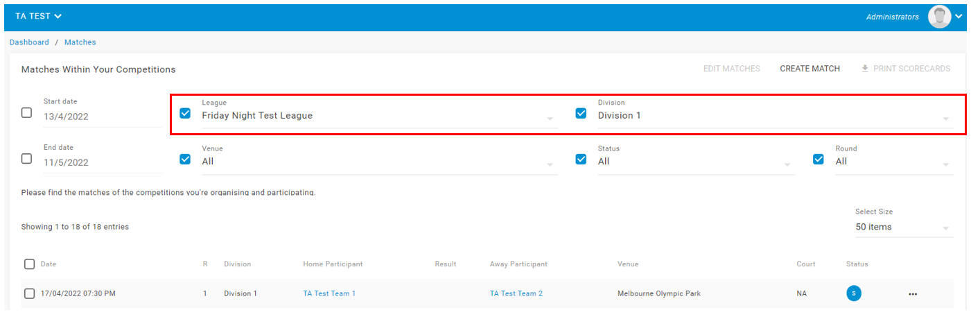Open the three-dot row actions menu
The height and width of the screenshot is (317, 980).
click(x=913, y=294)
